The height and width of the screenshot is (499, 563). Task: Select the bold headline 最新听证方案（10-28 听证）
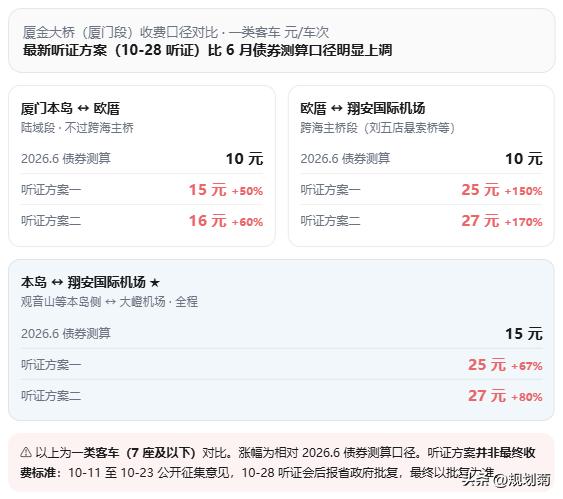[x=111, y=50]
